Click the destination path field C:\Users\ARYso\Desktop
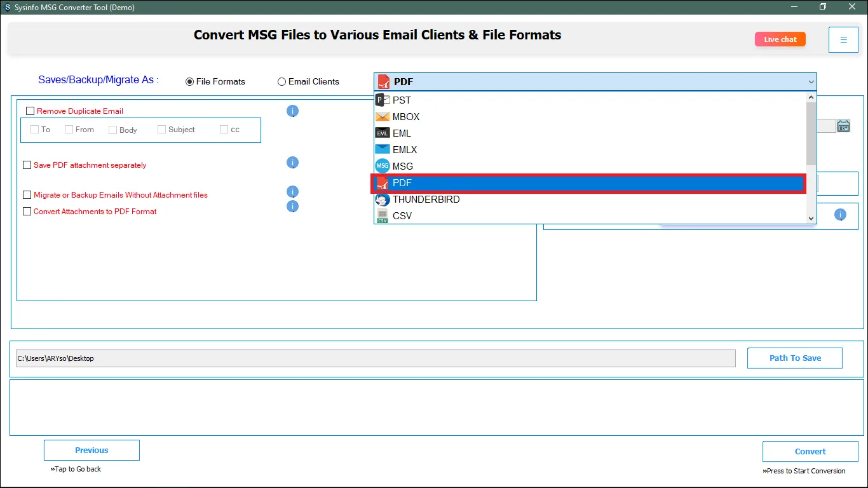This screenshot has height=488, width=868. pos(376,358)
